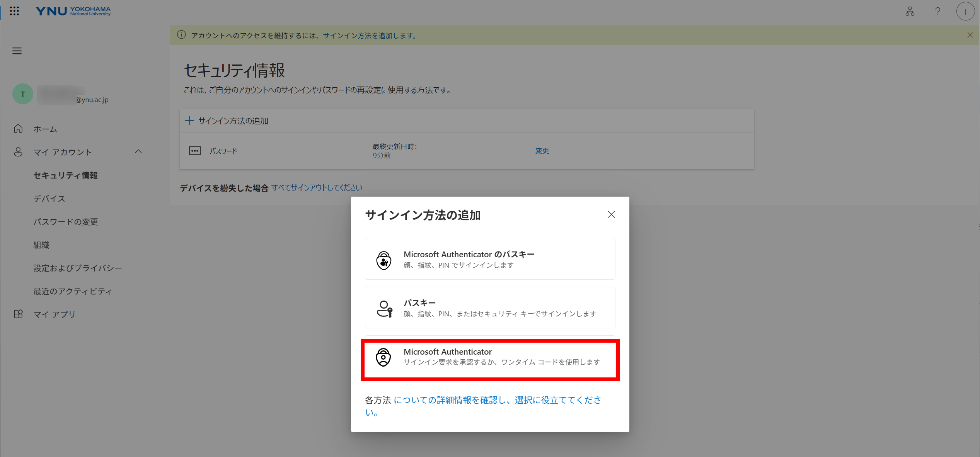
Task: Click the home icon in sidebar
Action: pos(18,129)
